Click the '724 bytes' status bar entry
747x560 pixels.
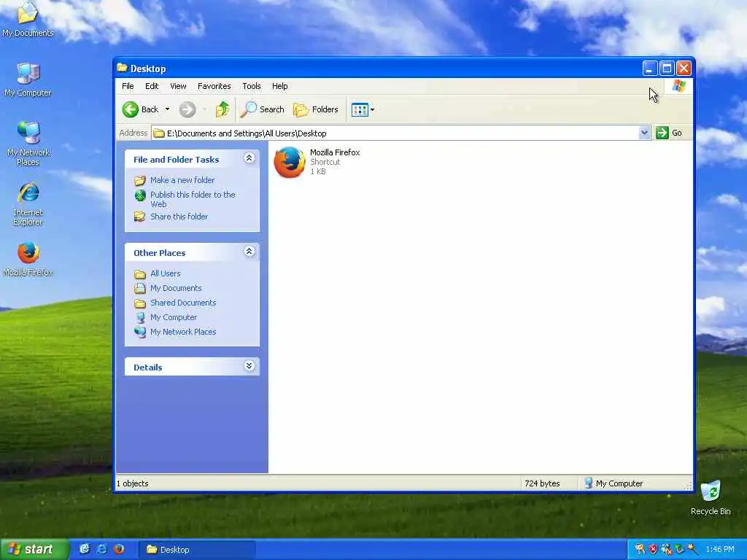(542, 483)
